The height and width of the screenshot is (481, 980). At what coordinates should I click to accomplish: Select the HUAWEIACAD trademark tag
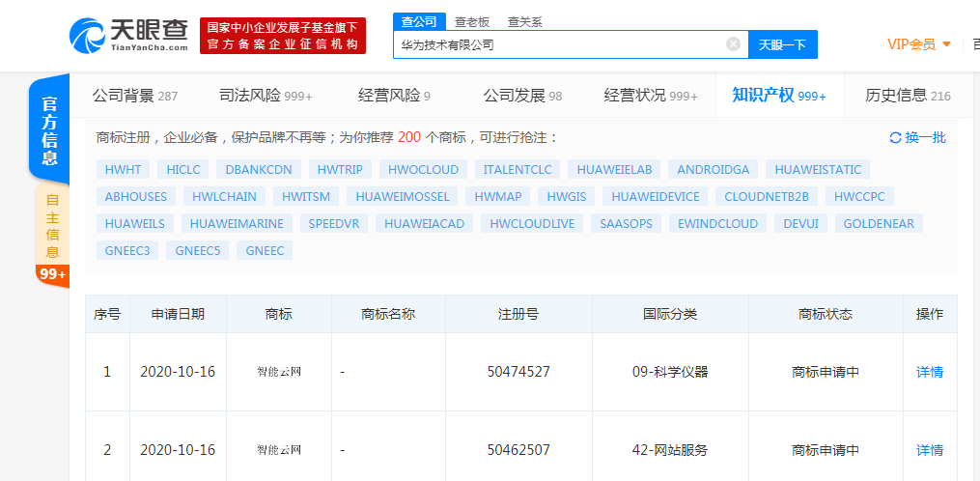(425, 223)
